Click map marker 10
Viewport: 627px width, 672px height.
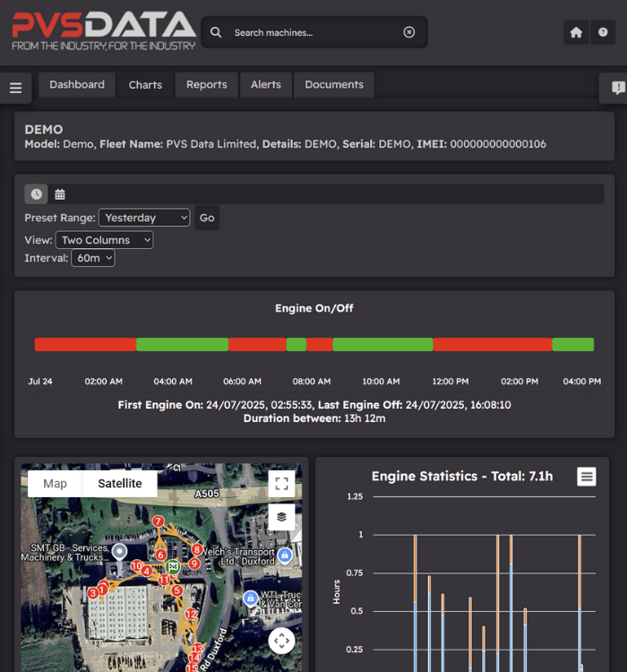[x=137, y=565]
